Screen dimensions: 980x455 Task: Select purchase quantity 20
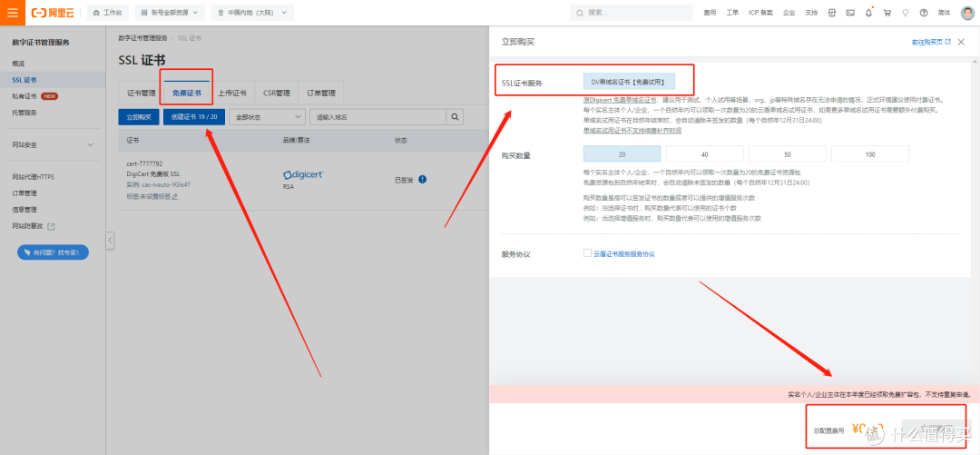pos(622,154)
